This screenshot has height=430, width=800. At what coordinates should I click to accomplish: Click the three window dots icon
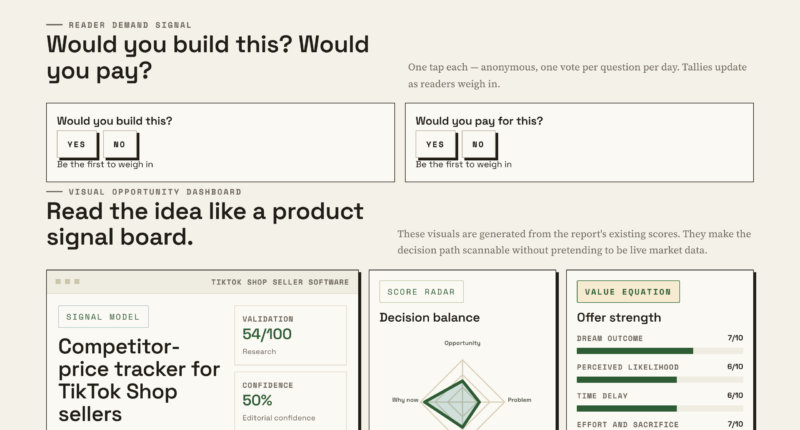click(x=67, y=282)
